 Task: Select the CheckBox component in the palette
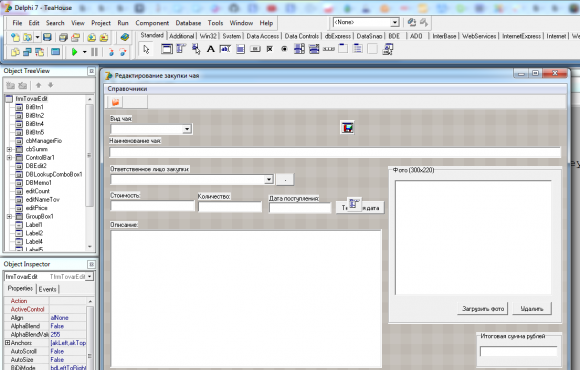point(270,49)
